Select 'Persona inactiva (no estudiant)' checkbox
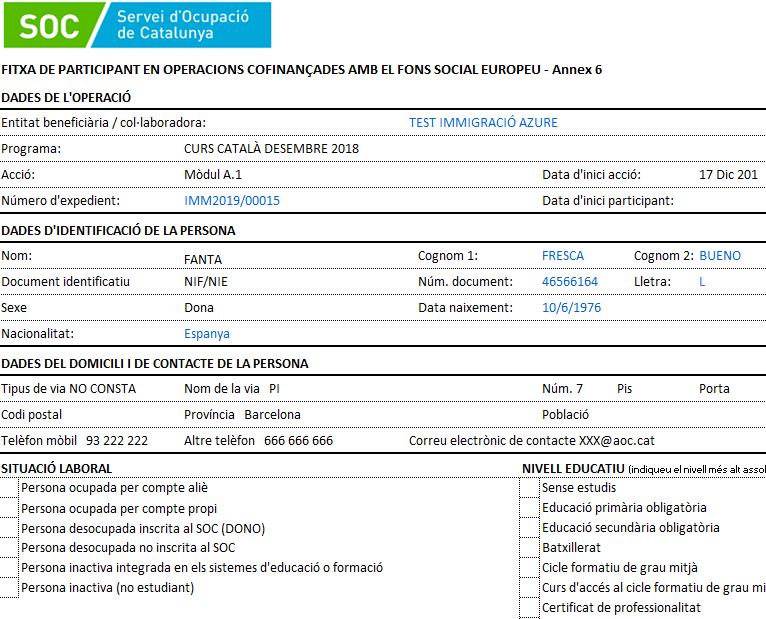 pos(10,588)
